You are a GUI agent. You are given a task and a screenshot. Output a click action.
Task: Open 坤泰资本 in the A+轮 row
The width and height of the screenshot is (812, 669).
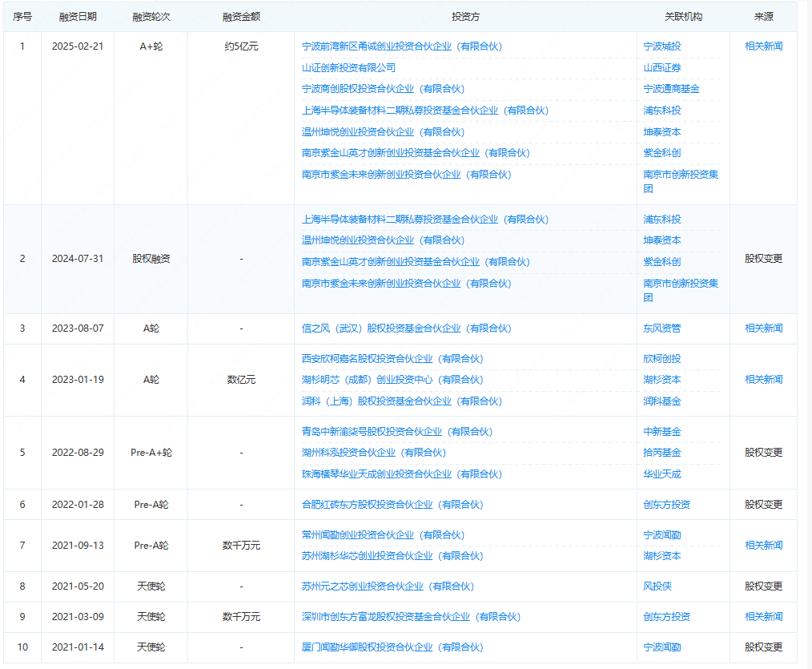point(661,132)
